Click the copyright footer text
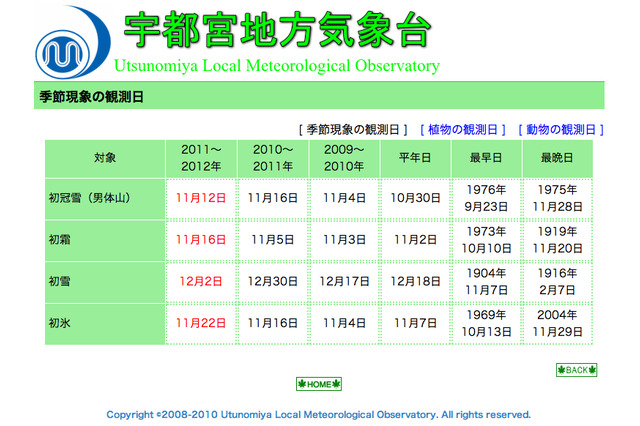 (x=319, y=414)
